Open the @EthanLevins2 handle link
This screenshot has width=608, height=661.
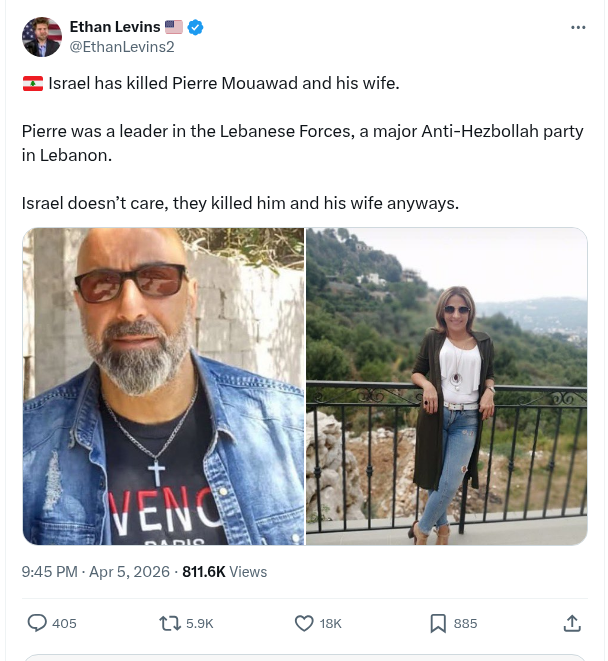121,46
